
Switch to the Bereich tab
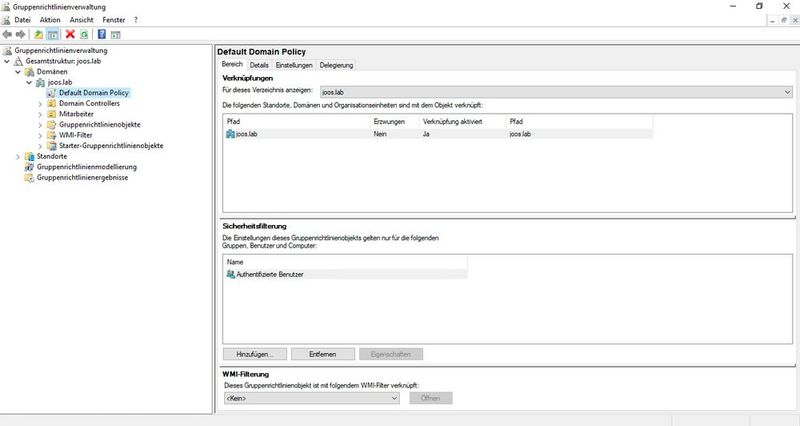232,64
